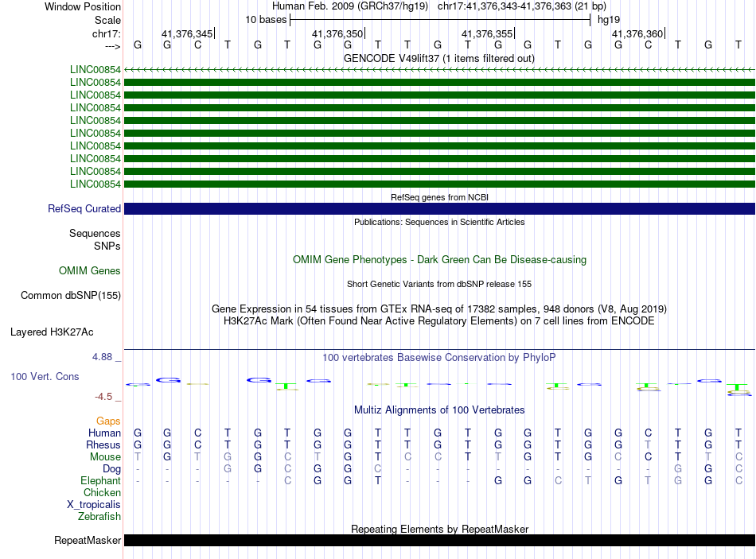Select the Chicken alignment row label

coord(102,492)
